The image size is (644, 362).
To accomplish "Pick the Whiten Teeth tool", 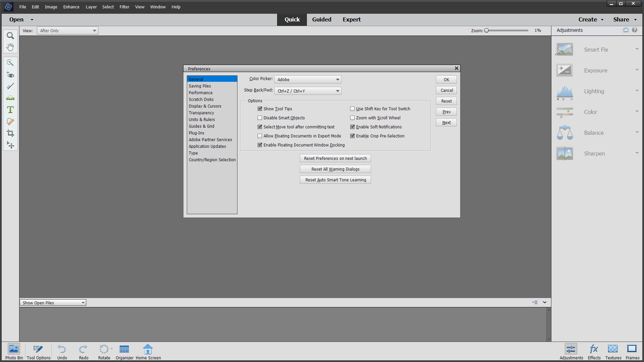I will click(x=10, y=98).
